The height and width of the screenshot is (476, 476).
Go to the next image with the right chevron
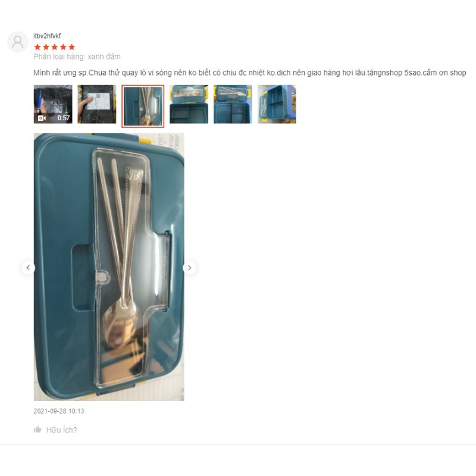(x=189, y=268)
